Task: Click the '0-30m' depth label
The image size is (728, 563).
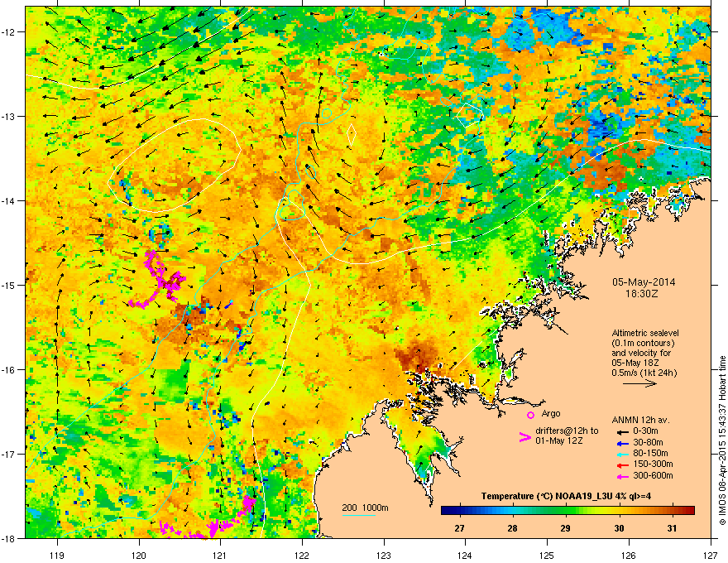Action: pos(645,431)
